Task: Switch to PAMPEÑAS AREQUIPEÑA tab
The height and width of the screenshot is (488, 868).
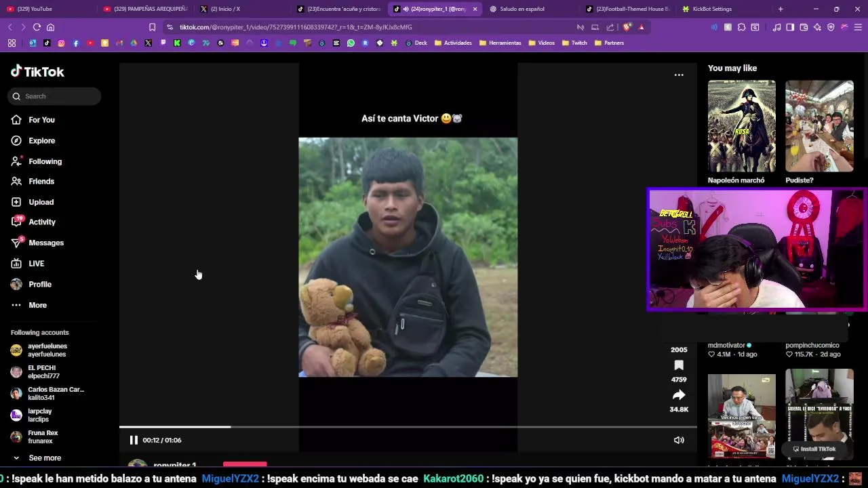Action: [146, 9]
